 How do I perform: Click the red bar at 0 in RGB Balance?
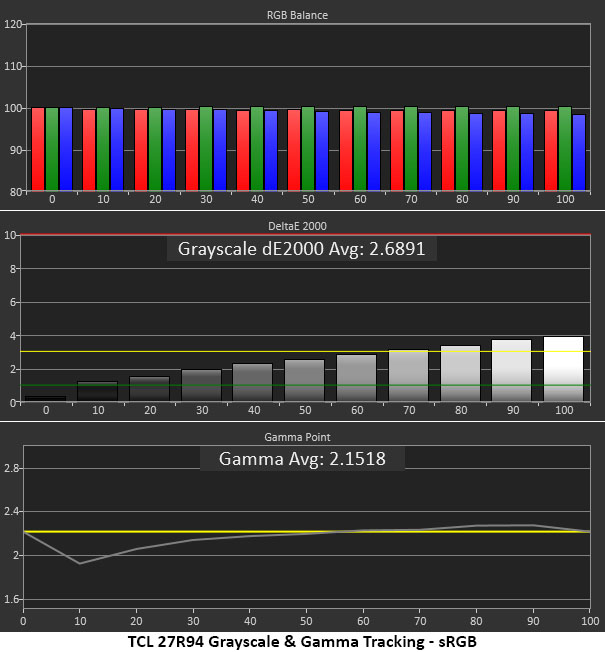tap(38, 149)
